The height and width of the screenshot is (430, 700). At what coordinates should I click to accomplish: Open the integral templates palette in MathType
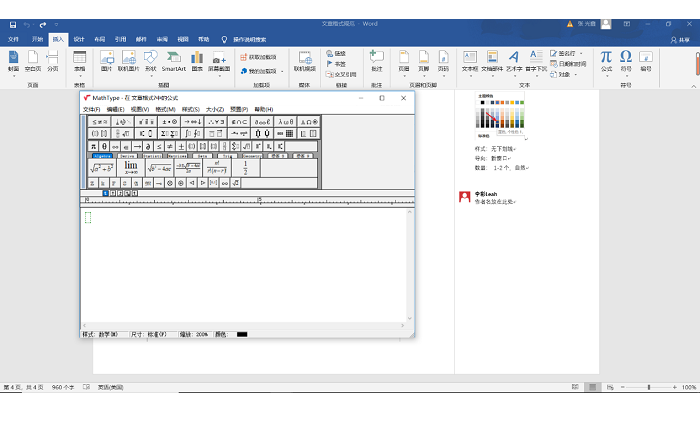(192, 134)
